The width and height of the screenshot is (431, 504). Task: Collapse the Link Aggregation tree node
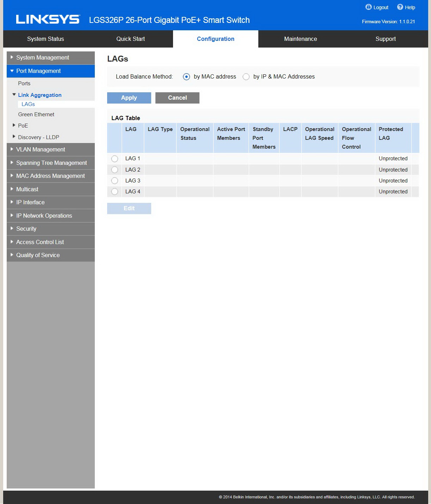(14, 95)
